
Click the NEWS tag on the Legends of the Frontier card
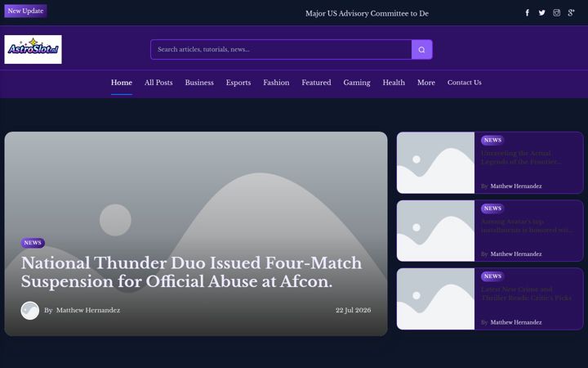[492, 141]
